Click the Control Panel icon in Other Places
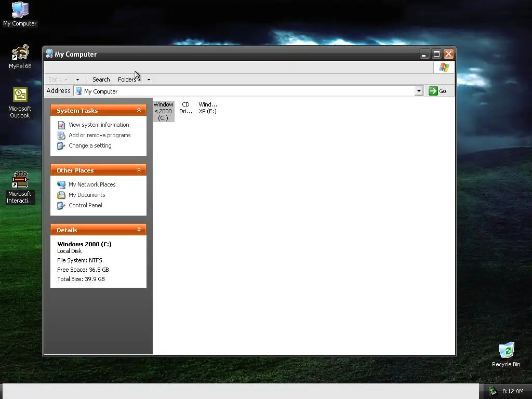532x399 pixels. click(61, 206)
